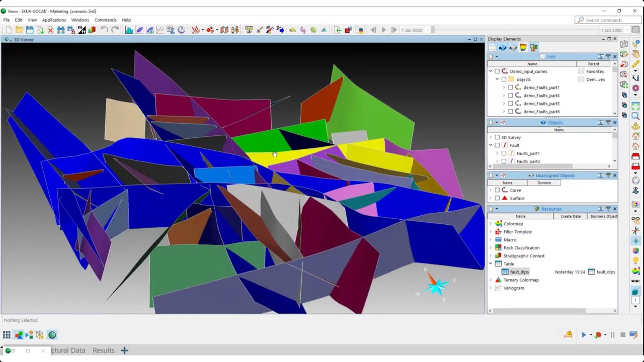The height and width of the screenshot is (362, 644).
Task: Add a new tab with the plus button
Action: click(x=125, y=350)
